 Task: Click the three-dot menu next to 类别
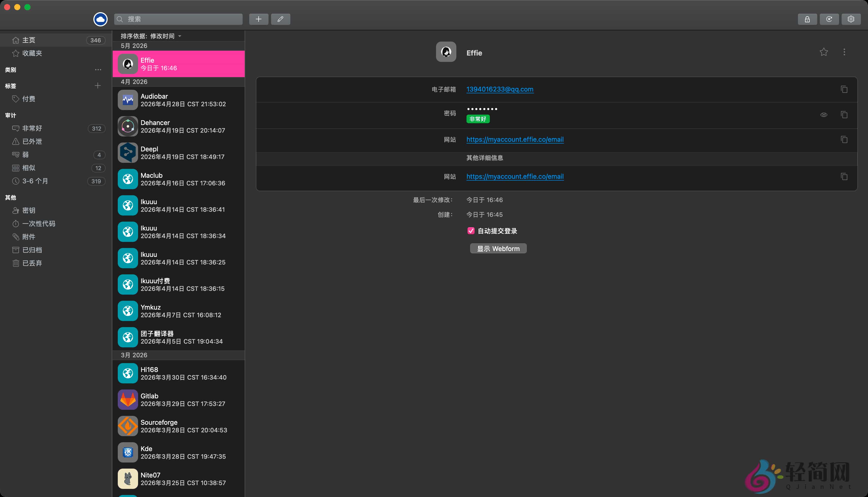(x=98, y=70)
